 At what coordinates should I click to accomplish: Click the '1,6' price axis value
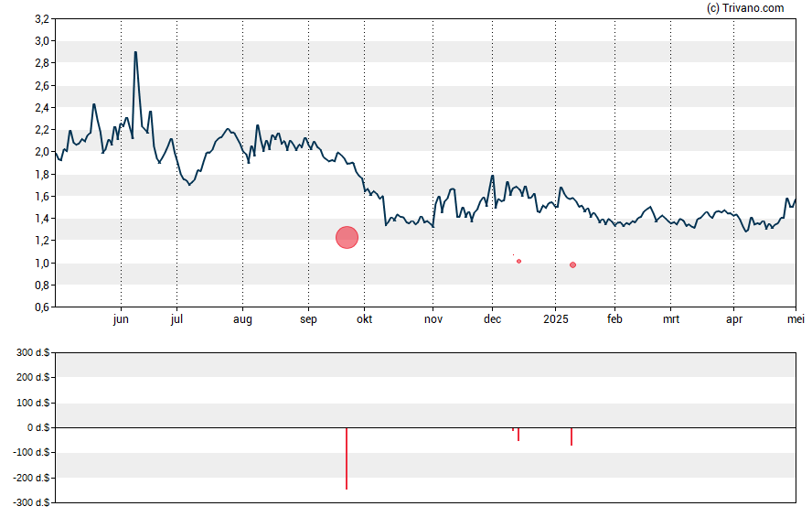[x=42, y=197]
